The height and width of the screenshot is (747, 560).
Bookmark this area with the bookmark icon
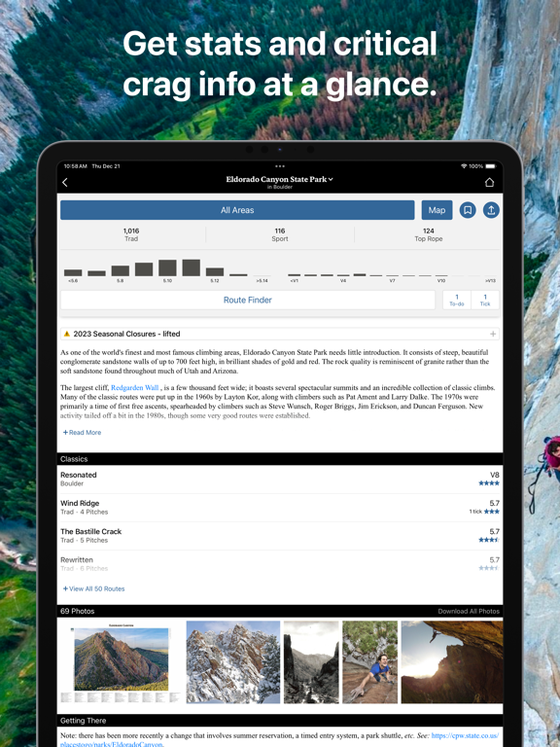click(x=468, y=210)
